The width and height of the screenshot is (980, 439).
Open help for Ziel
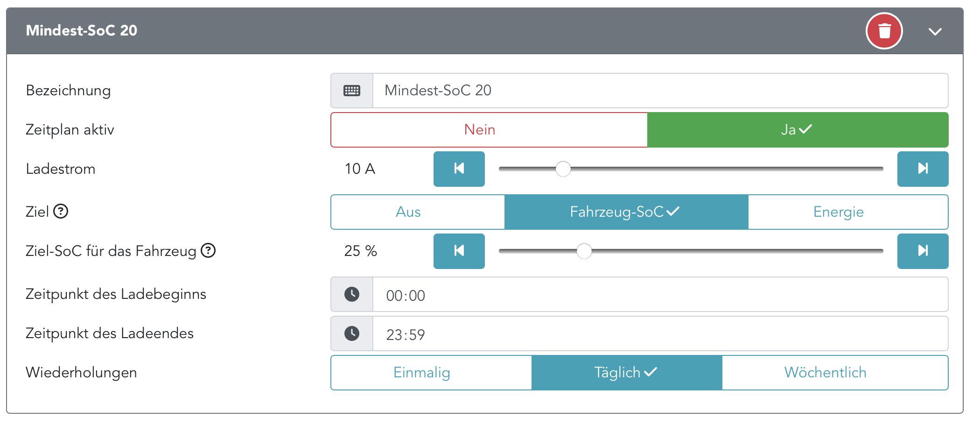point(61,212)
